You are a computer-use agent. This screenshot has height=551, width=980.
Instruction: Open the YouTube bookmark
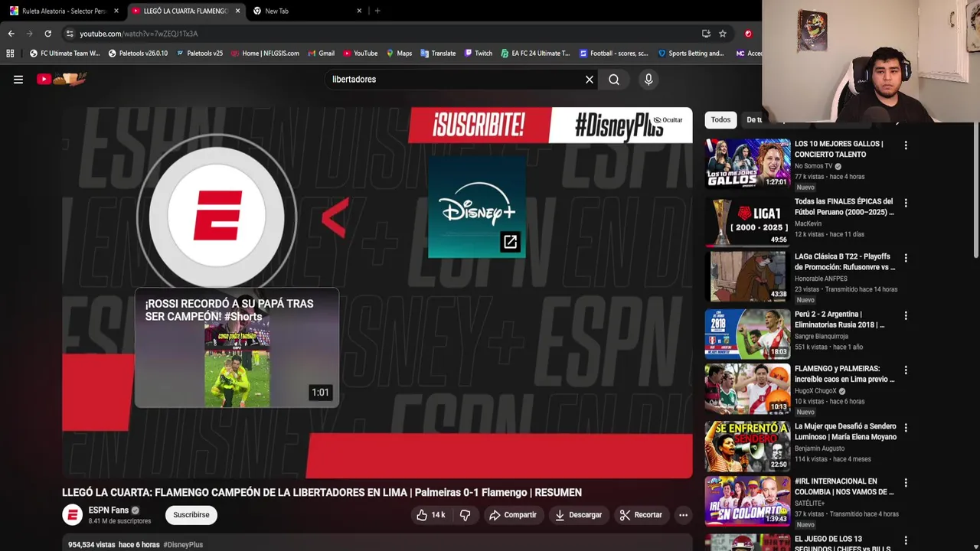pyautogui.click(x=360, y=54)
